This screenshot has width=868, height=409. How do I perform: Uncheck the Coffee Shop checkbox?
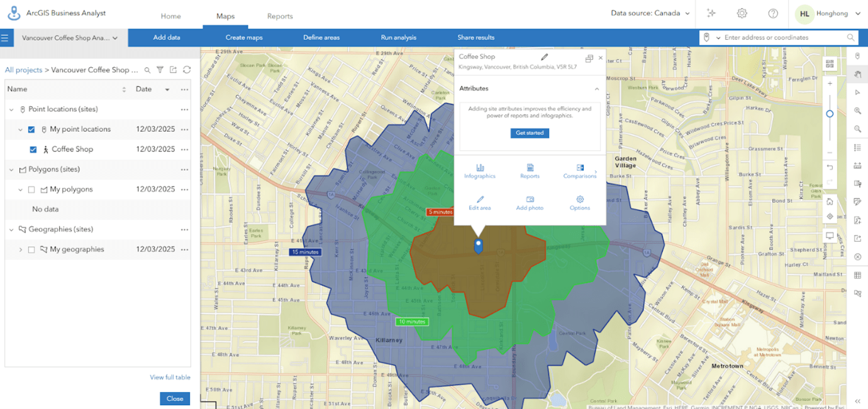pos(33,150)
